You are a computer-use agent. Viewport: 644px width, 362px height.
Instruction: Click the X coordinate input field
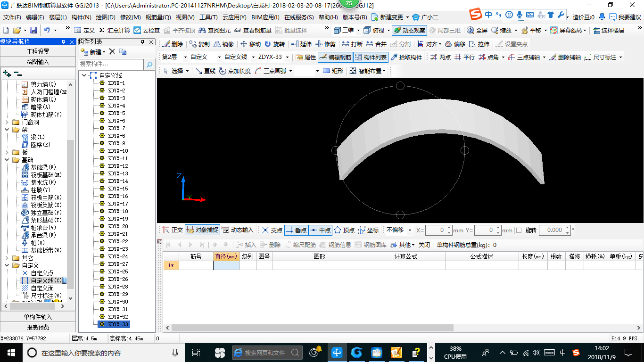(x=436, y=230)
